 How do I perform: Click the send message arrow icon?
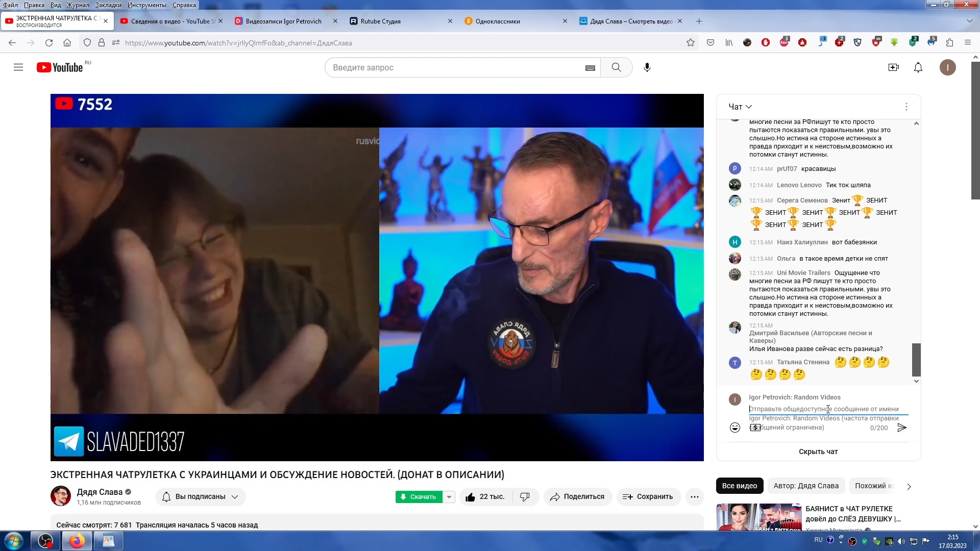pyautogui.click(x=902, y=428)
